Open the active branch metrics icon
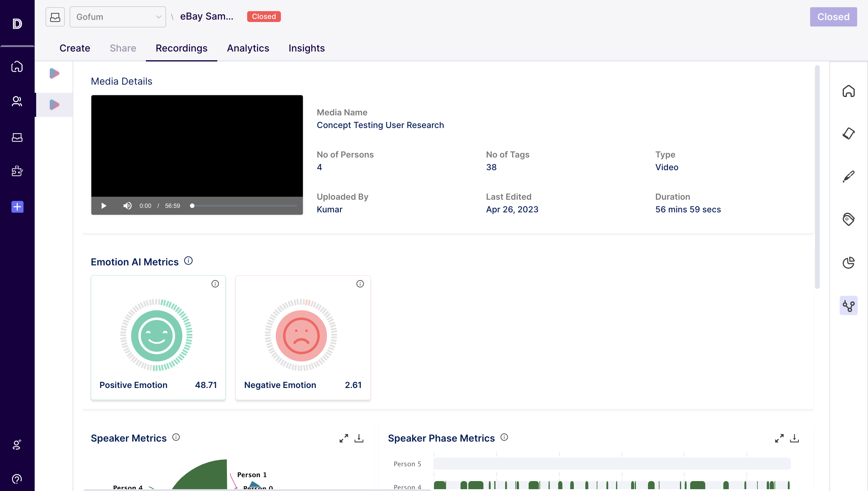Screen dimensions: 868x491 (x=848, y=305)
